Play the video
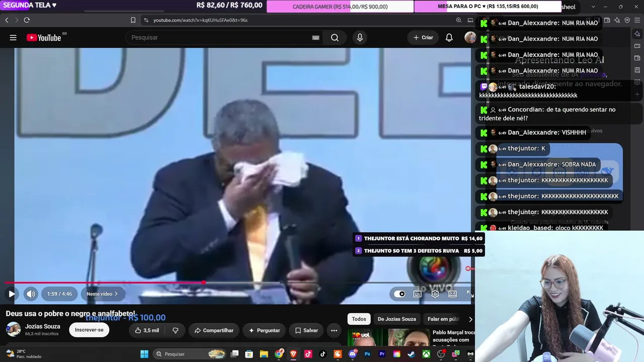644x362 pixels. click(x=11, y=294)
